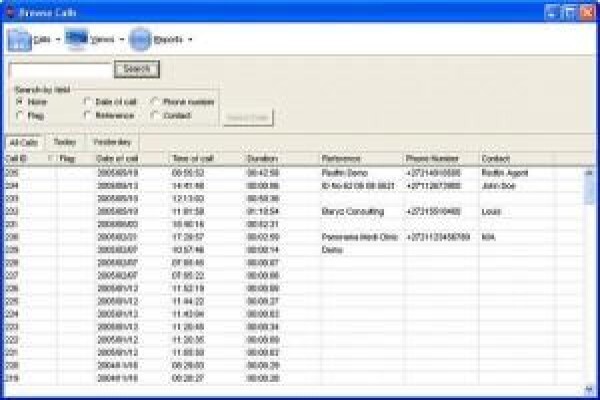Open the Reports dropdown arrow
Image resolution: width=600 pixels, height=400 pixels.
pyautogui.click(x=190, y=39)
